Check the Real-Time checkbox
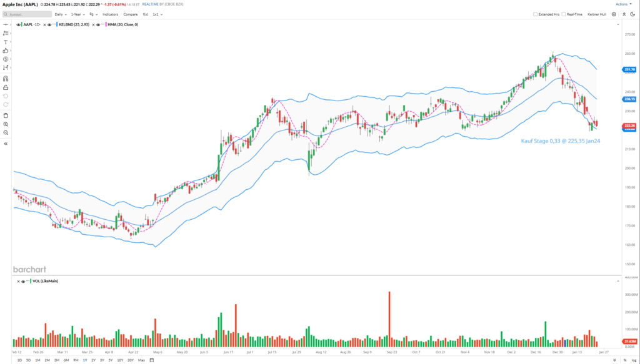640x364 pixels. 564,14
